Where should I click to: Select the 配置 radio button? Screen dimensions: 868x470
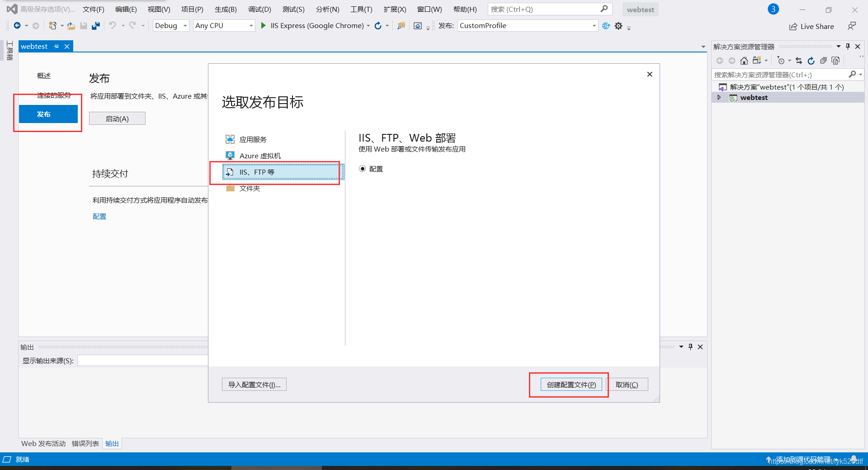point(362,169)
